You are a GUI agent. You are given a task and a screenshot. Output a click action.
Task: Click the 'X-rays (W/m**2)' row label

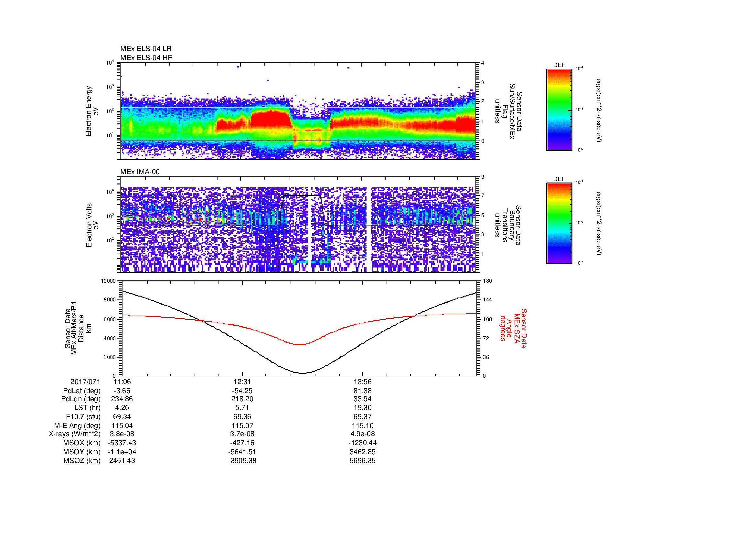click(x=74, y=434)
